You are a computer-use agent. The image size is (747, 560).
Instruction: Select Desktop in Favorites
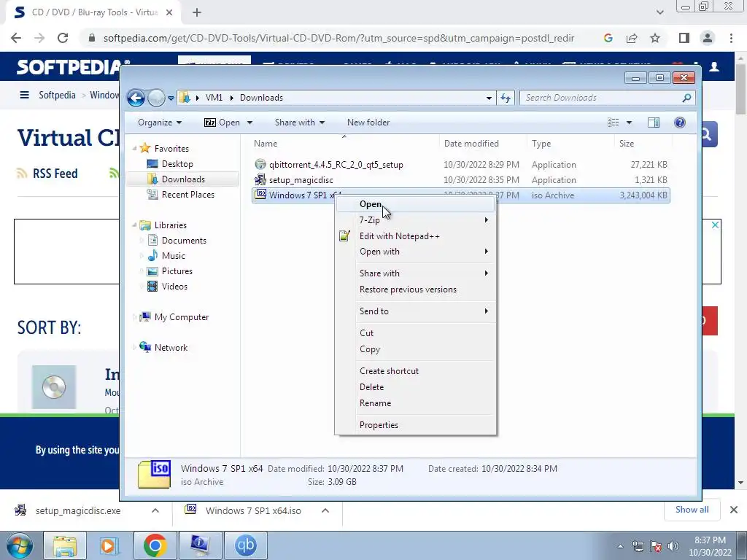pyautogui.click(x=177, y=164)
